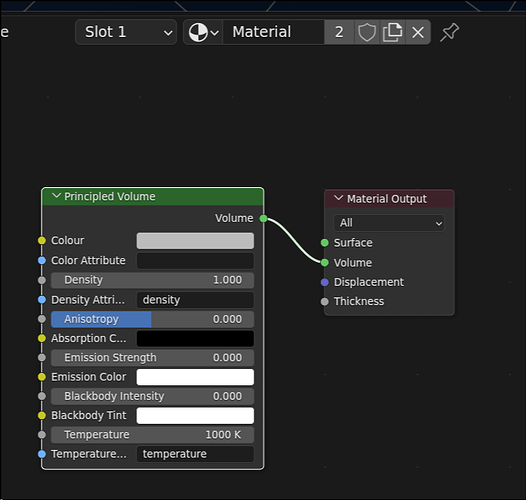Click the Surface input socket
526x500 pixels.
(324, 243)
